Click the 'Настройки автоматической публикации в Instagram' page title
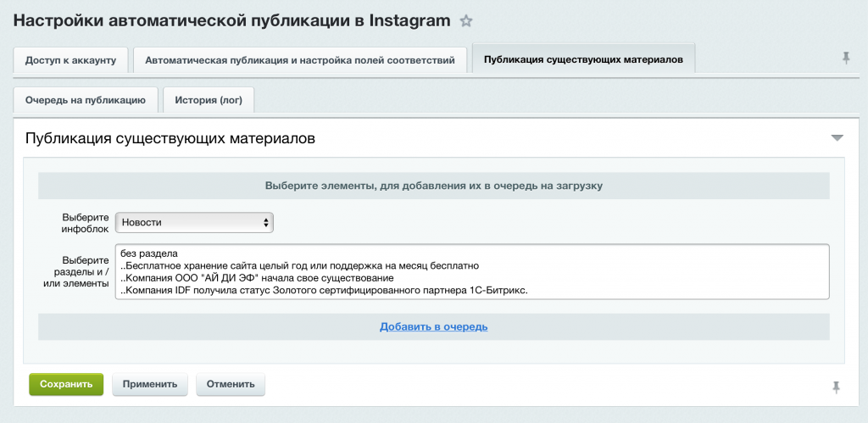Screen dimensions: 868x423 point(231,21)
